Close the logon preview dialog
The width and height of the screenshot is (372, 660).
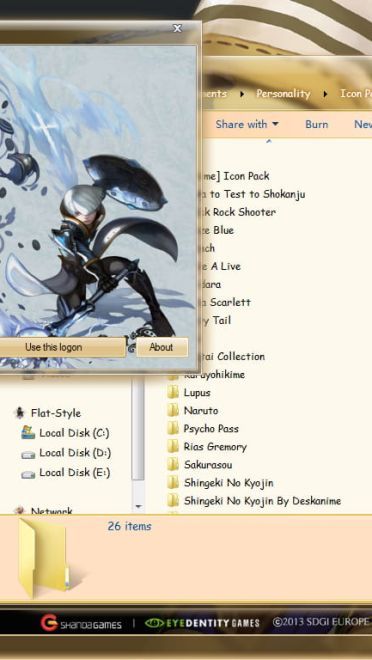pyautogui.click(x=178, y=29)
